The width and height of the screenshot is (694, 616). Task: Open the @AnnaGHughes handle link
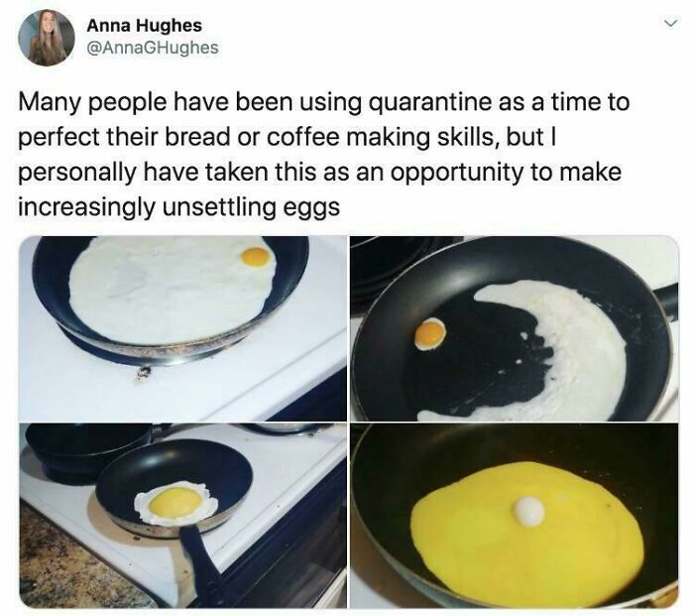tap(153, 48)
